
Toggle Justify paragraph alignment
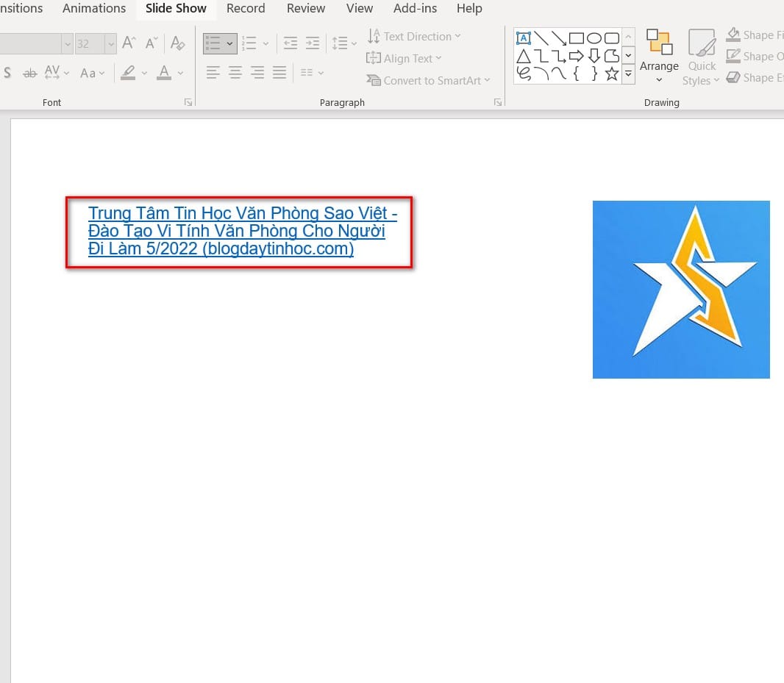coord(279,73)
